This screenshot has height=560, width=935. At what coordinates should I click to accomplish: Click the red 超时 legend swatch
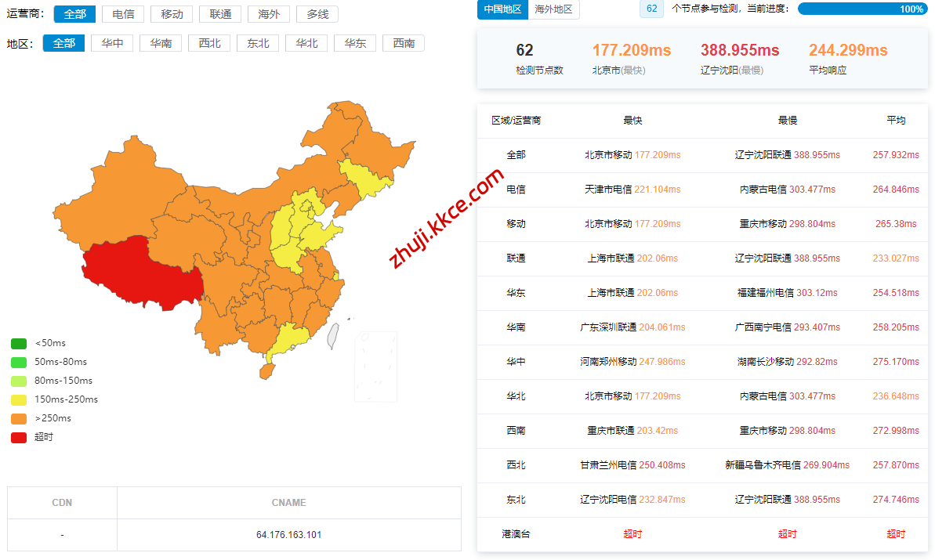coord(19,437)
